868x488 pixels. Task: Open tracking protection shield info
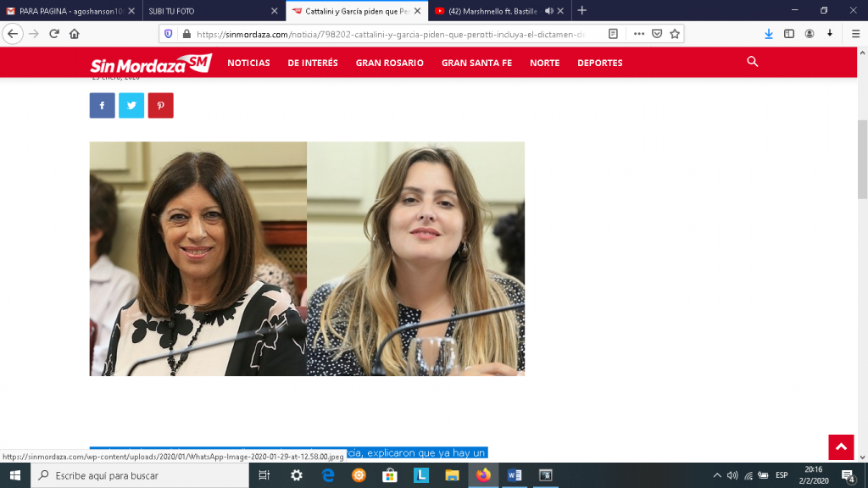[169, 34]
